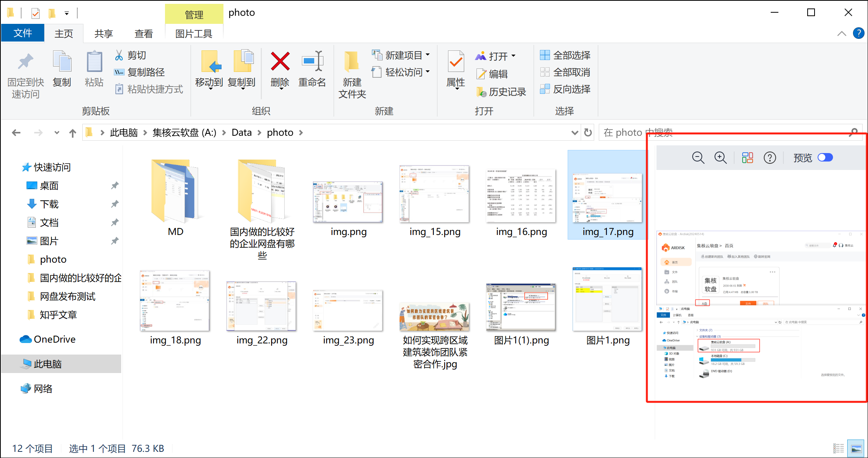Screen dimensions: 868x458
Task: Click the Rename icon
Action: coord(312,62)
